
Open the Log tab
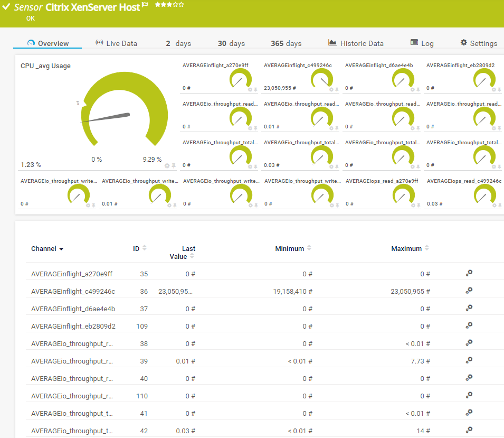(x=422, y=43)
